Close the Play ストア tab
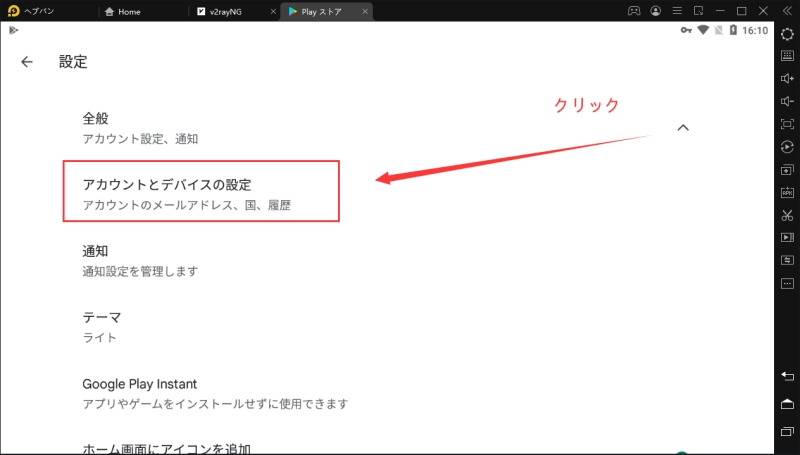 (x=364, y=11)
